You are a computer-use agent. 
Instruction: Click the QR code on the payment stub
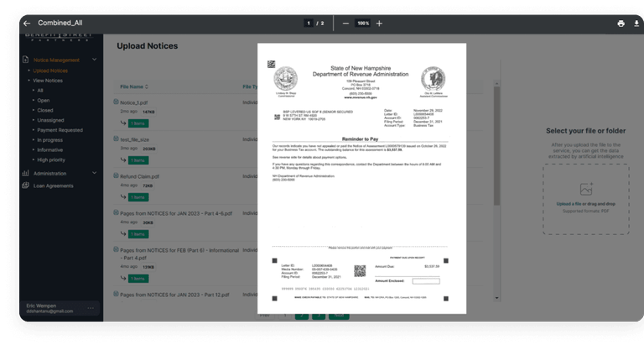pos(360,271)
